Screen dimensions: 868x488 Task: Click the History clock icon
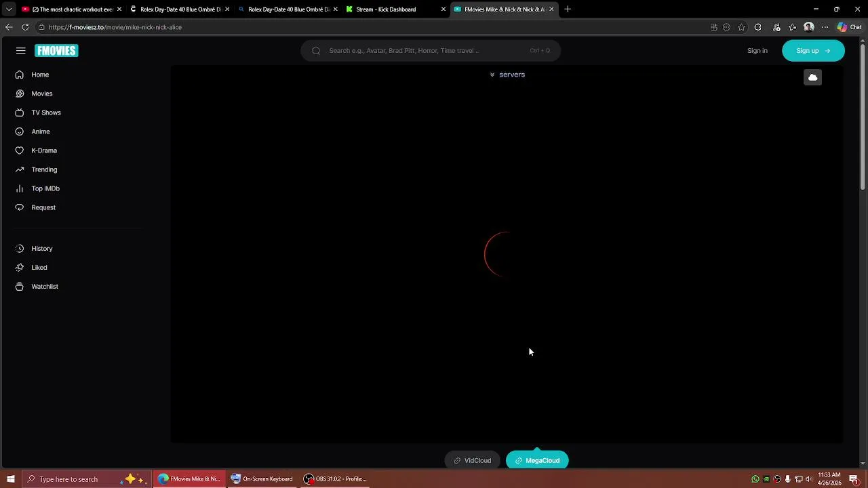20,249
